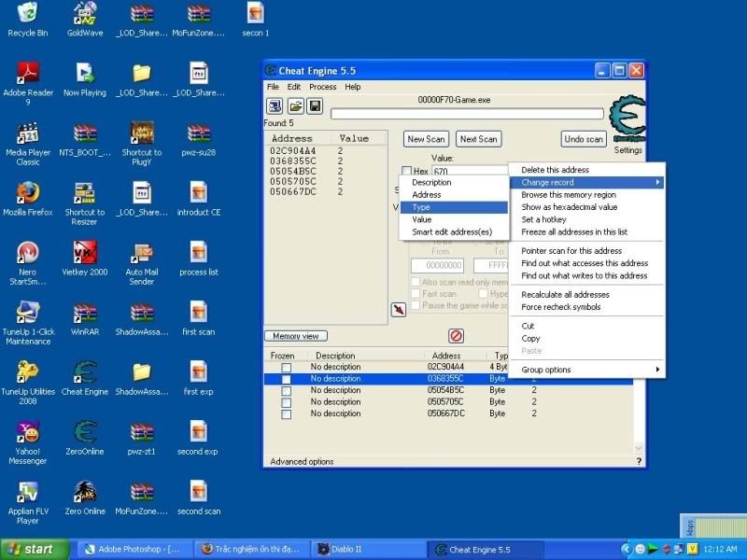Viewport: 747px width, 560px height.
Task: Open 'secon 1' desktop file
Action: 255,20
